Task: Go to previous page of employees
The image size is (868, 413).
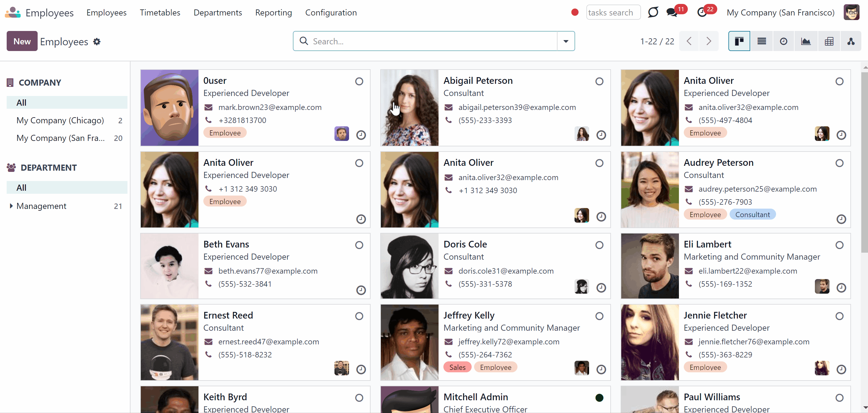Action: pyautogui.click(x=689, y=41)
